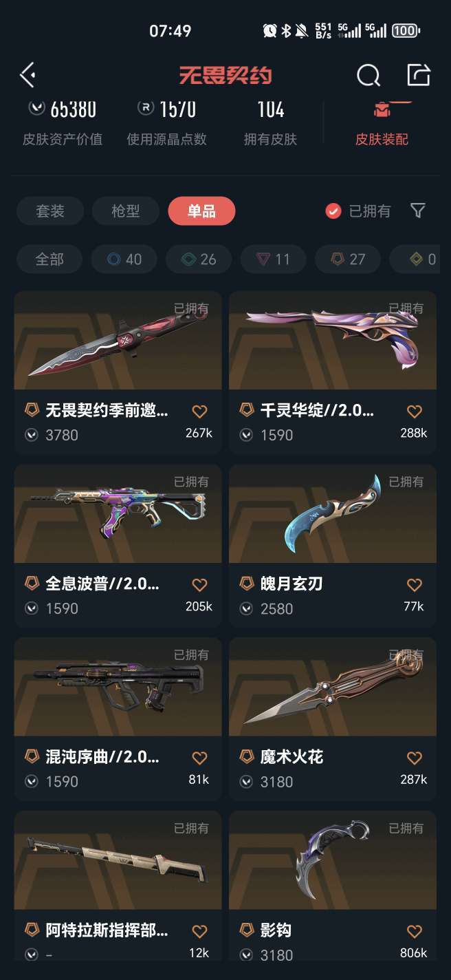Filter by orange tier showing 27

coord(347,259)
